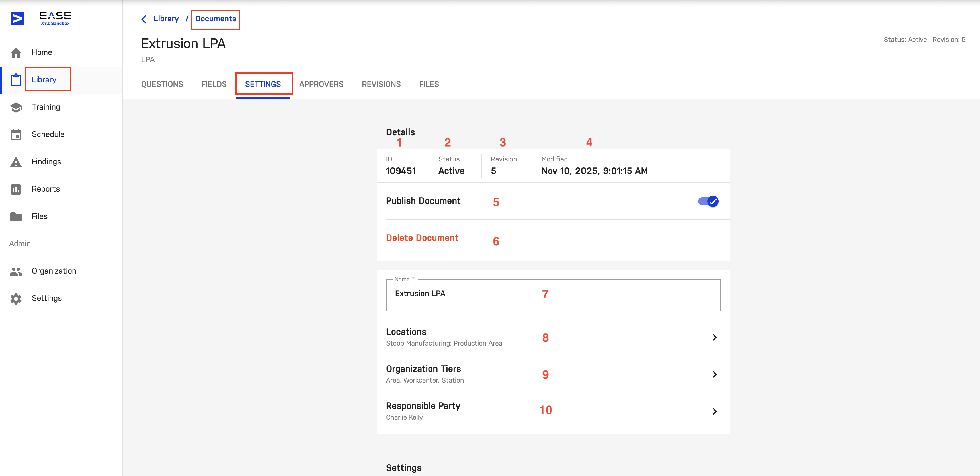Switch to the FILES tab
This screenshot has width=980, height=476.
pos(429,85)
